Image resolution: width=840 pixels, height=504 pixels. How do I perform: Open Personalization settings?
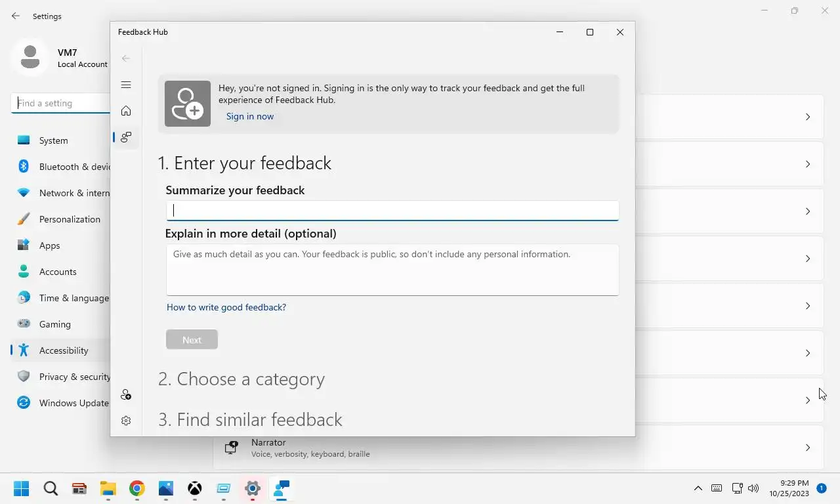60,219
